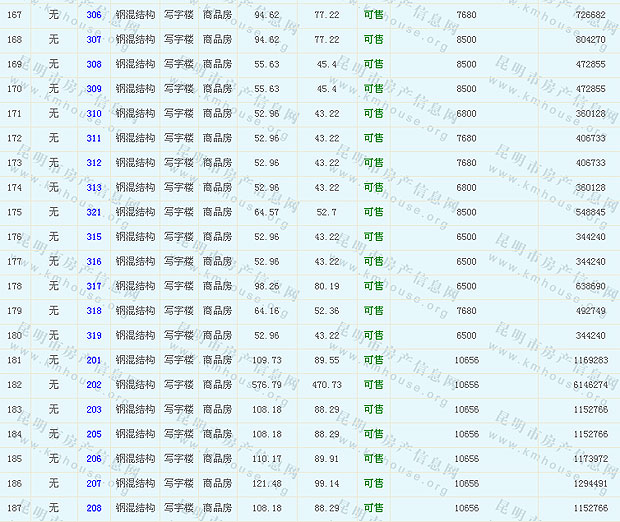
Task: Click 可售 status in row 182
Action: [373, 385]
